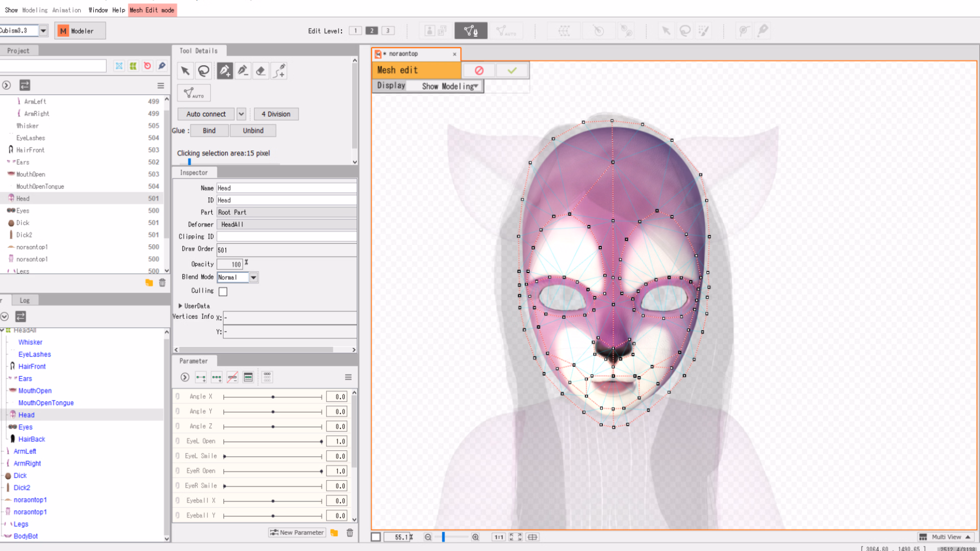Choose the add vertex pen tool
Screen dimensions: 980x551
click(x=225, y=71)
